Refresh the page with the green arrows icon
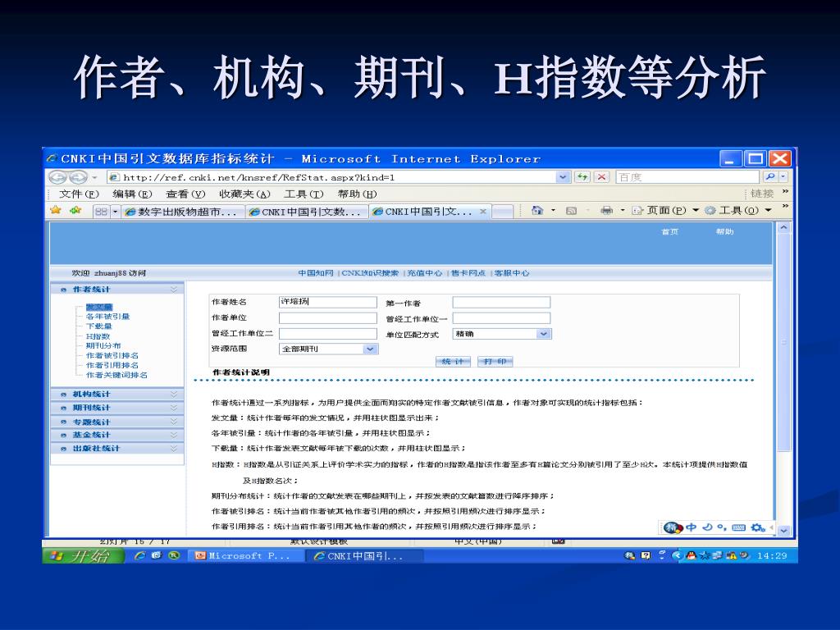This screenshot has height=630, width=840. [582, 177]
